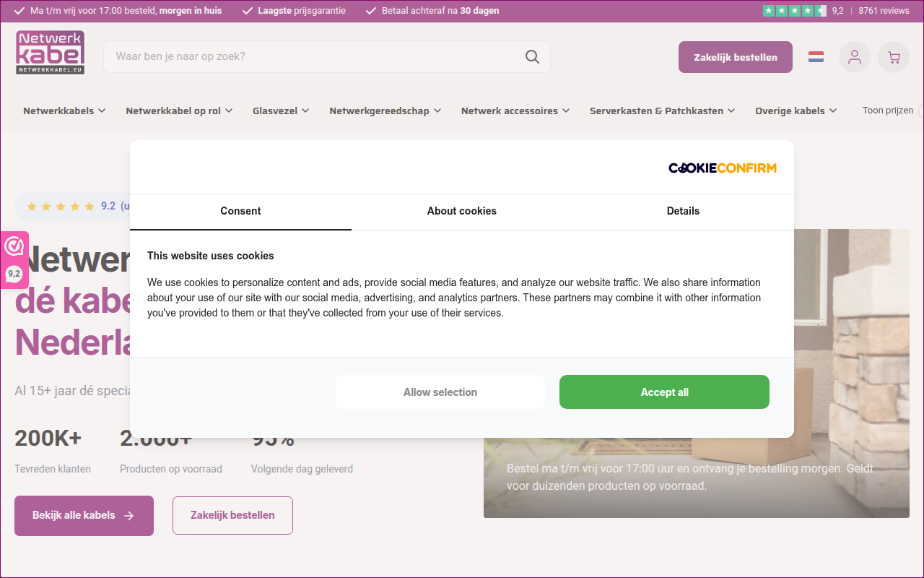The width and height of the screenshot is (924, 578).
Task: Click the Allow selection button
Action: [440, 392]
